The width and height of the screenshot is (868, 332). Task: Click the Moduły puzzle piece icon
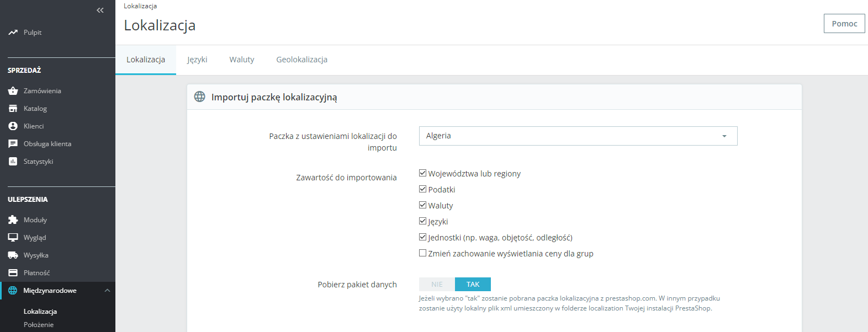pyautogui.click(x=13, y=220)
